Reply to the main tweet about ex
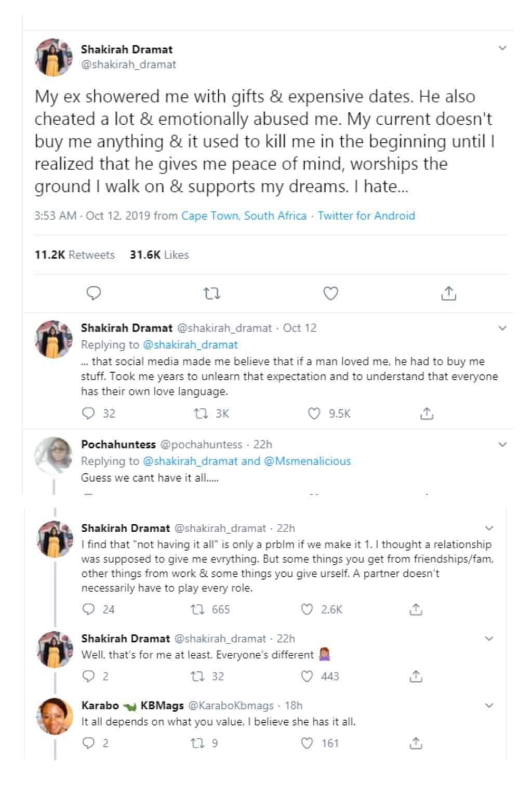The height and width of the screenshot is (808, 532). 94,294
